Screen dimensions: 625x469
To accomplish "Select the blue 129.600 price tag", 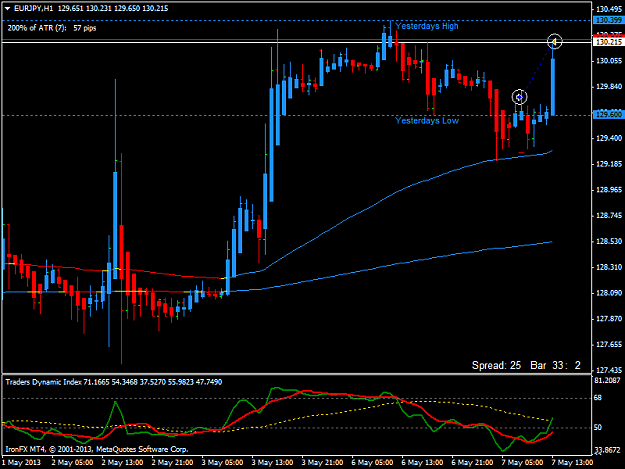I will tap(608, 115).
